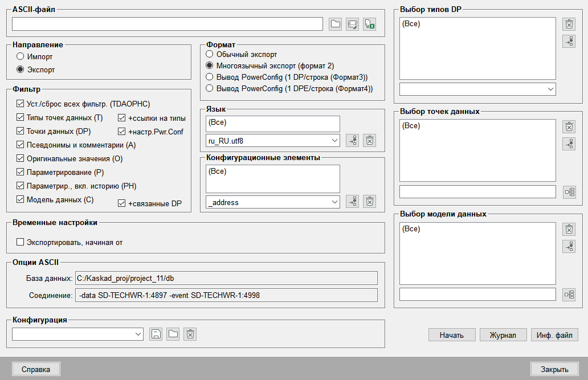Open the selector icon beside Выбор точек данных field
This screenshot has width=588, height=380.
pos(569,192)
